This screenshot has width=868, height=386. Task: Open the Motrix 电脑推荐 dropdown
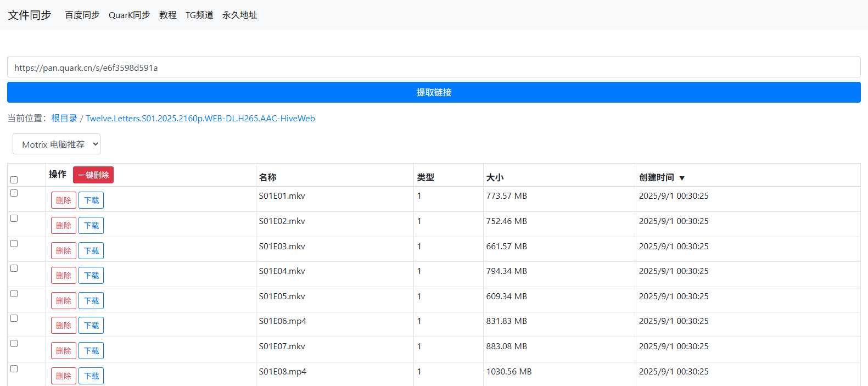(57, 144)
